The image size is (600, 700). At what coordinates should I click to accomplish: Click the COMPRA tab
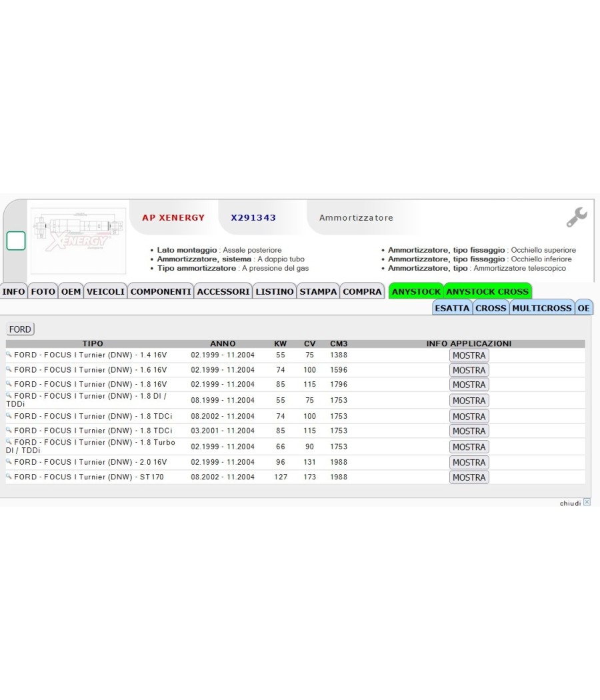(362, 291)
